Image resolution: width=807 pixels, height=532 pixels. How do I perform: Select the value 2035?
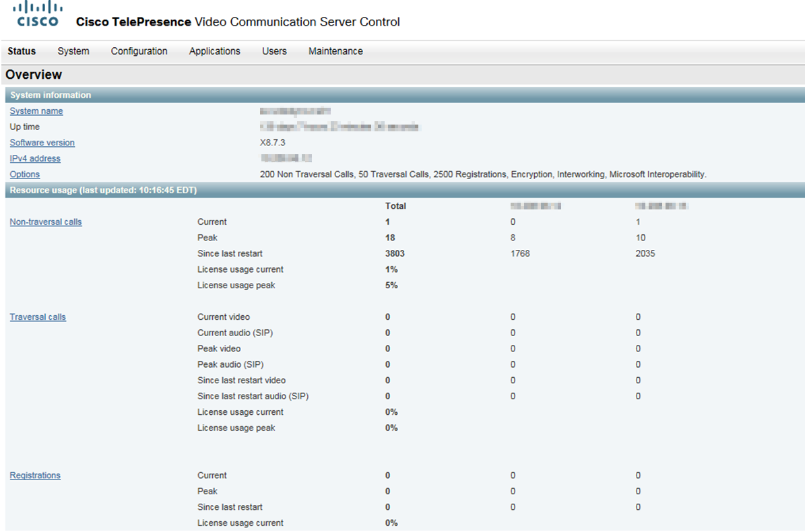tap(645, 254)
